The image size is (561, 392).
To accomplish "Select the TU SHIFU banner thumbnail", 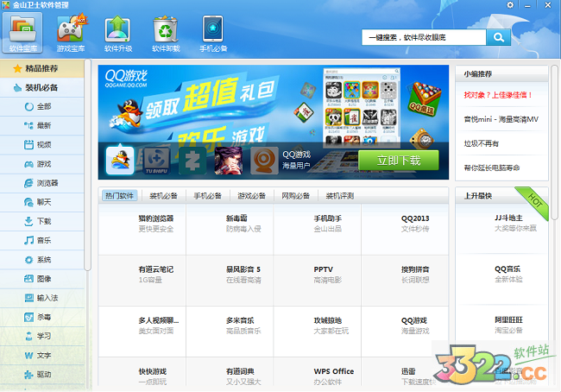I will [156, 161].
